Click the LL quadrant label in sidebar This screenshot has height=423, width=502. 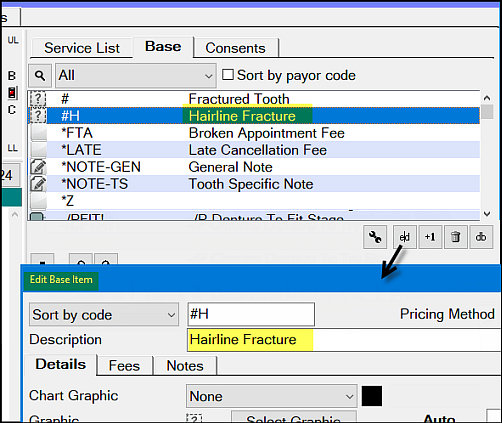point(13,148)
